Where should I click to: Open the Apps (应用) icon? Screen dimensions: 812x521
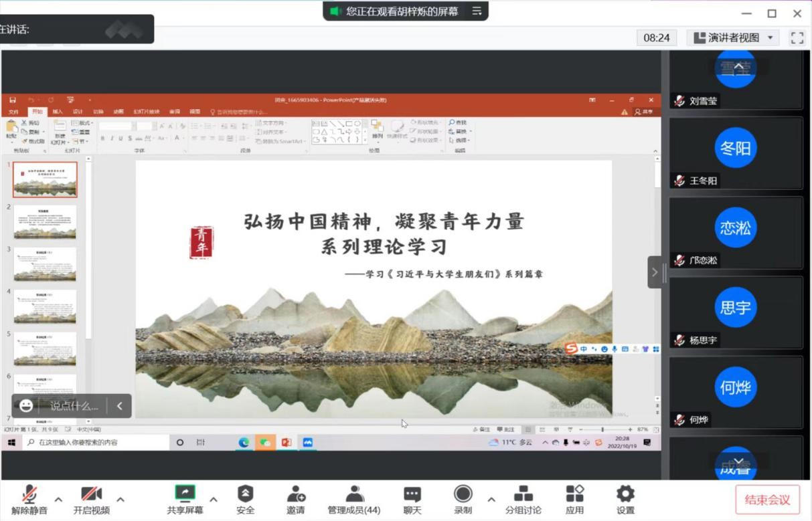[x=574, y=499]
